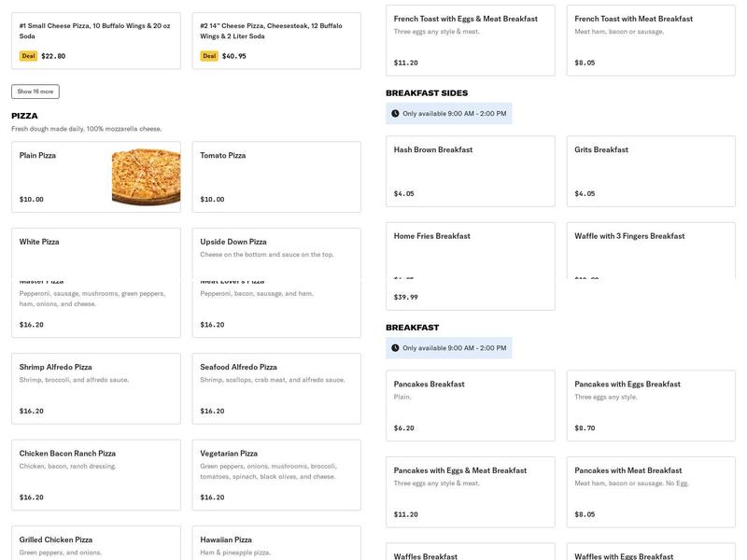Open Upside Down Pizza item
Screen dimensions: 747x560
tap(276, 253)
